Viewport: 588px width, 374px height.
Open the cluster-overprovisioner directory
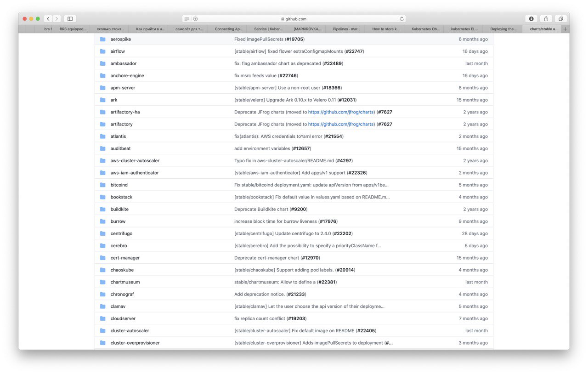(135, 343)
